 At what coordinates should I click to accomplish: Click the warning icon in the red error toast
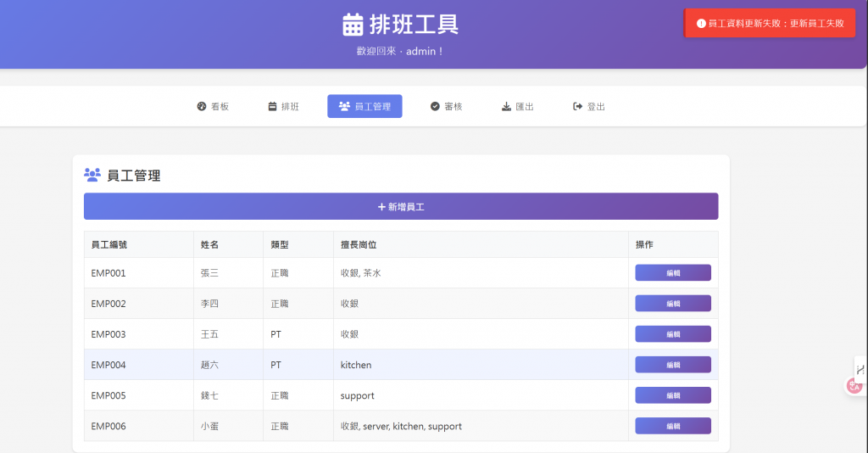tap(701, 24)
